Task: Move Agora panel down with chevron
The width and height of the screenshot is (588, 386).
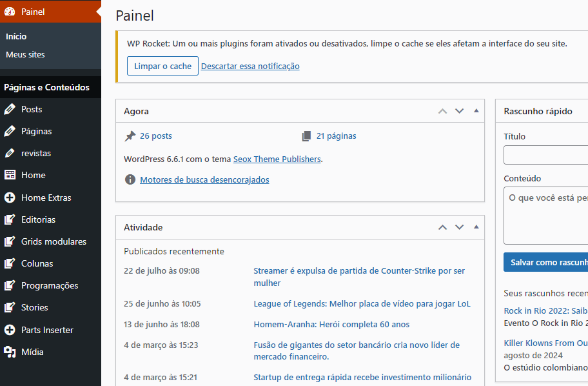Action: pos(459,111)
